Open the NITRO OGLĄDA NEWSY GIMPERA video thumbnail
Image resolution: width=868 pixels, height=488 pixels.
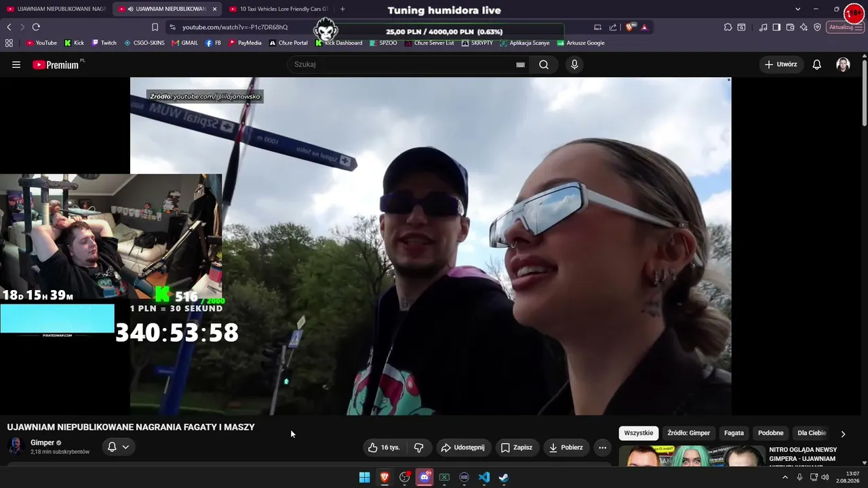click(x=692, y=456)
